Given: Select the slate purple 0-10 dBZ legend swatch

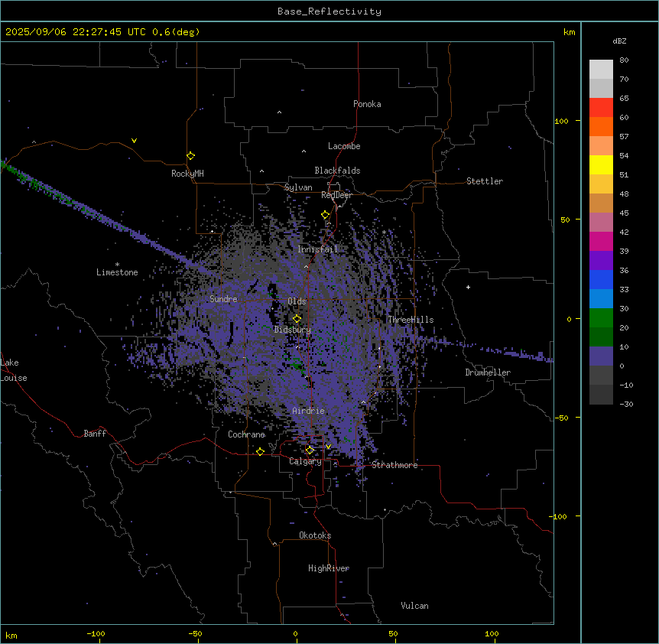Looking at the screenshot, I should tap(601, 356).
